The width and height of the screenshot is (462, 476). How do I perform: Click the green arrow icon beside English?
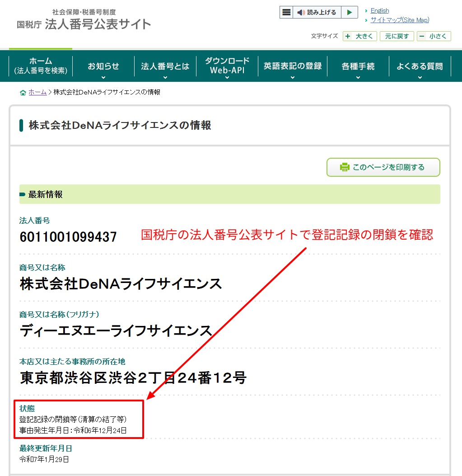(x=365, y=10)
